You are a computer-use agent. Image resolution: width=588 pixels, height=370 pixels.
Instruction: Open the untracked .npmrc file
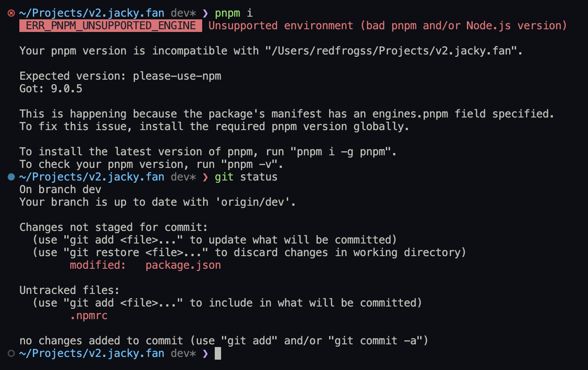(89, 316)
